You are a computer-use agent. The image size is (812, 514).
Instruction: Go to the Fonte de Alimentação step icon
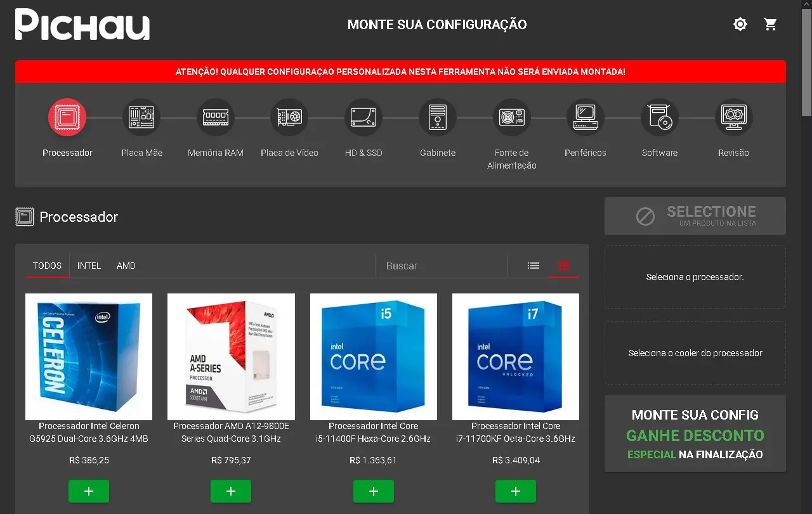pyautogui.click(x=512, y=117)
